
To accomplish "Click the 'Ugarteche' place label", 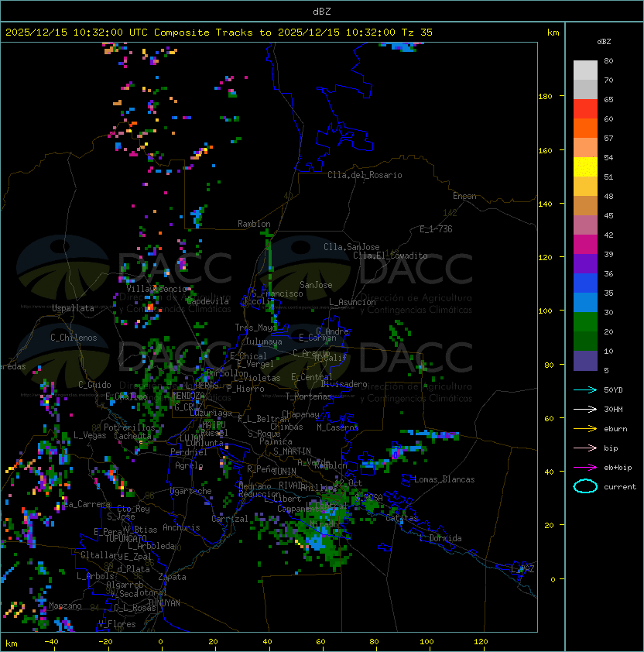I will coord(191,491).
